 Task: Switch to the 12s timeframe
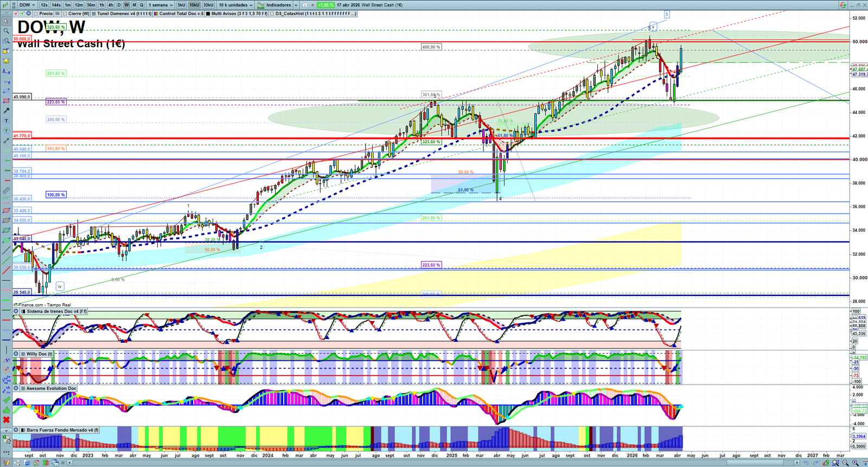coord(44,5)
